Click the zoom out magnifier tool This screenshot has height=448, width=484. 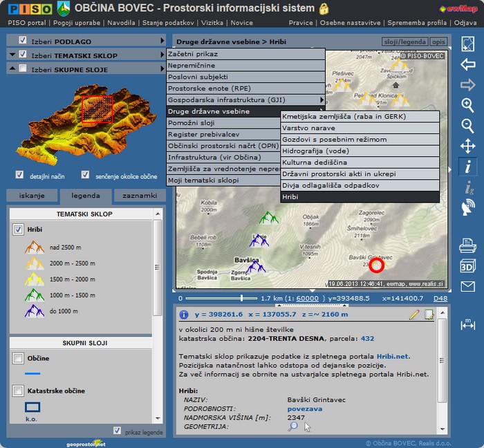(468, 125)
